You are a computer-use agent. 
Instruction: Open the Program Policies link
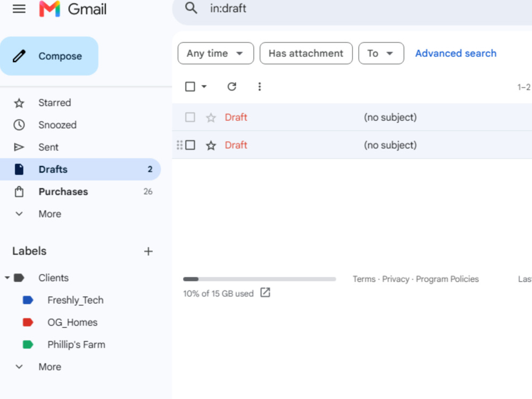(x=447, y=279)
